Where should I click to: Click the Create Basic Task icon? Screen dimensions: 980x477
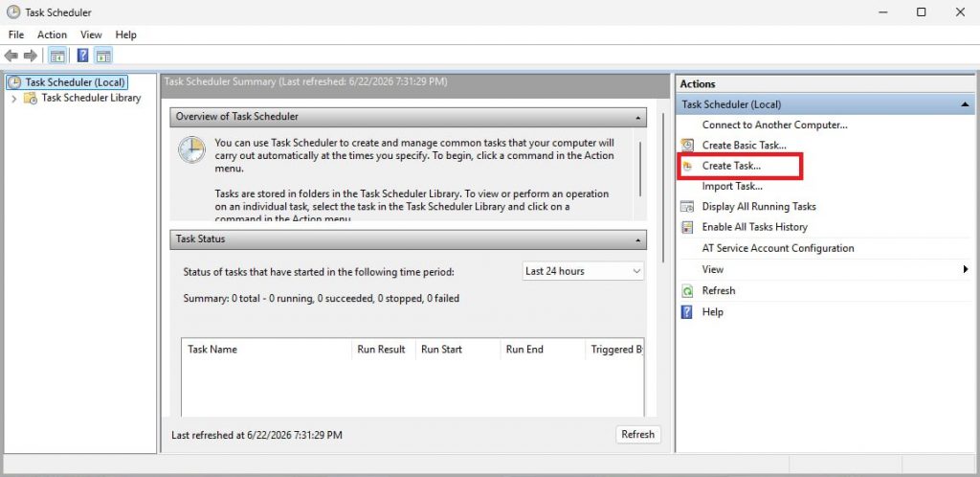[x=687, y=145]
